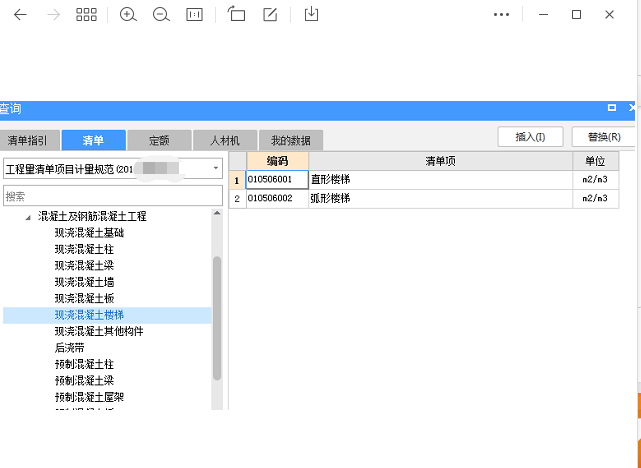Click the 清单项 column header
Viewport: 641px width, 468px height.
[x=440, y=161]
